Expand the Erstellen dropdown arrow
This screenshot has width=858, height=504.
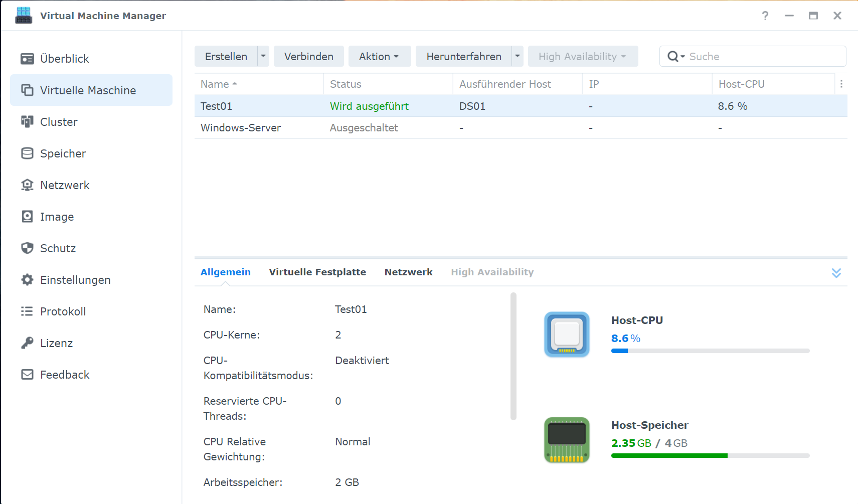pyautogui.click(x=263, y=56)
